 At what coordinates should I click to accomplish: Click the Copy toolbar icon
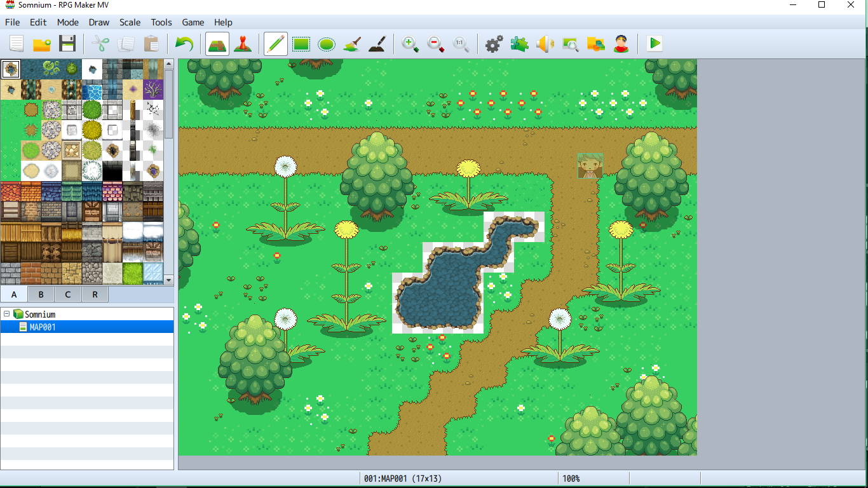[126, 44]
